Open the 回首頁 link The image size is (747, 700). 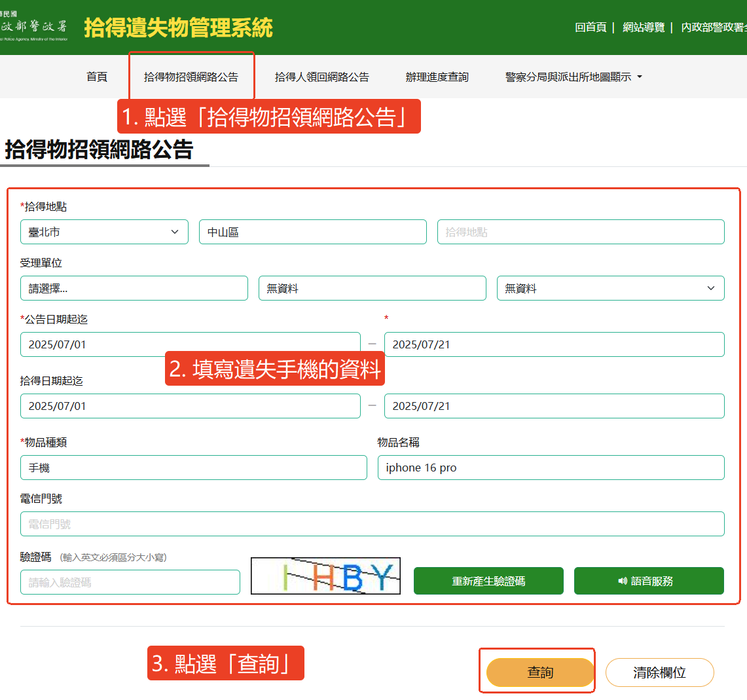[x=591, y=28]
